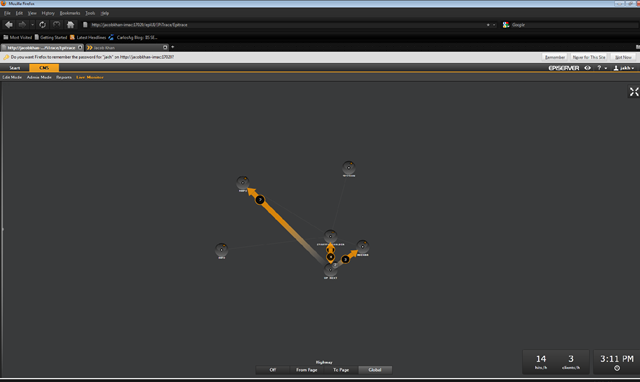
Task: Select the root page node at the graph bottom
Action: pos(330,270)
